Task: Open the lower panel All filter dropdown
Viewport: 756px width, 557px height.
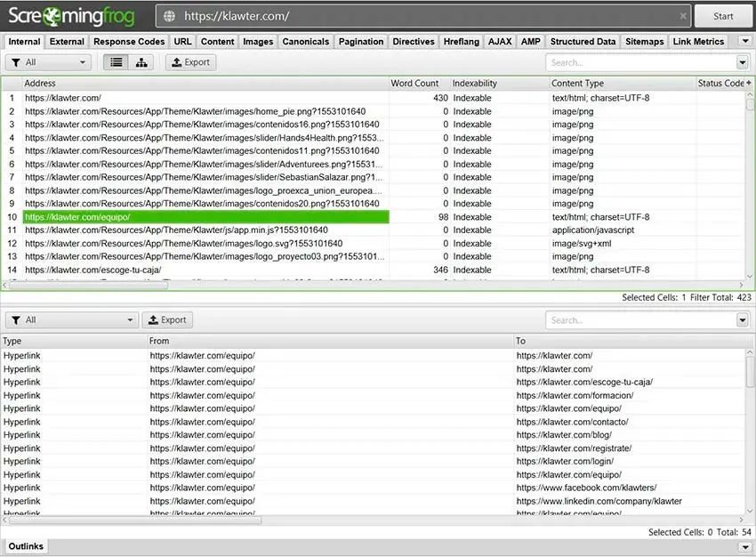Action: tap(71, 319)
